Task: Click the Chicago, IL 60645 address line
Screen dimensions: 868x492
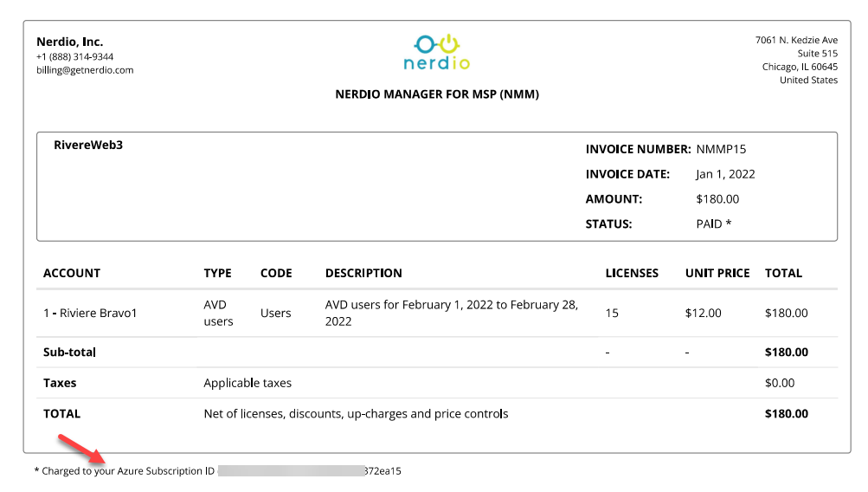Action: pos(800,67)
